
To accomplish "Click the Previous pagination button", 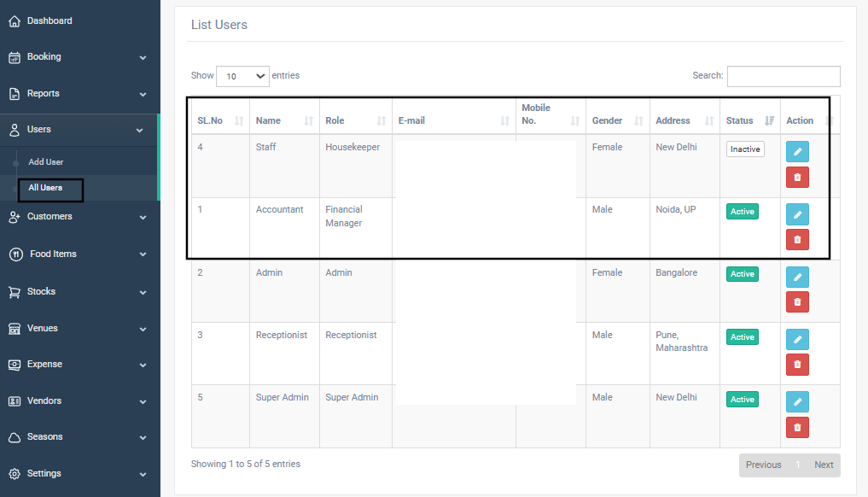I will pyautogui.click(x=763, y=465).
